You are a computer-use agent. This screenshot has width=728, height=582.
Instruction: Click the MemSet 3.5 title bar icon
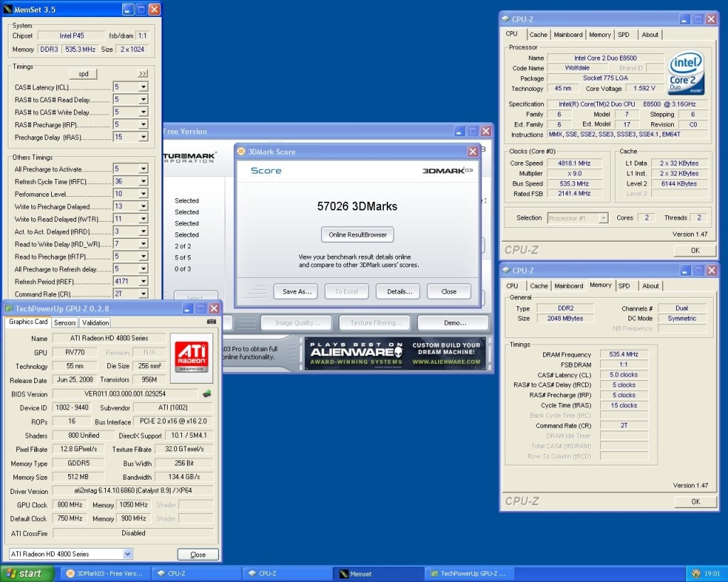[x=8, y=9]
